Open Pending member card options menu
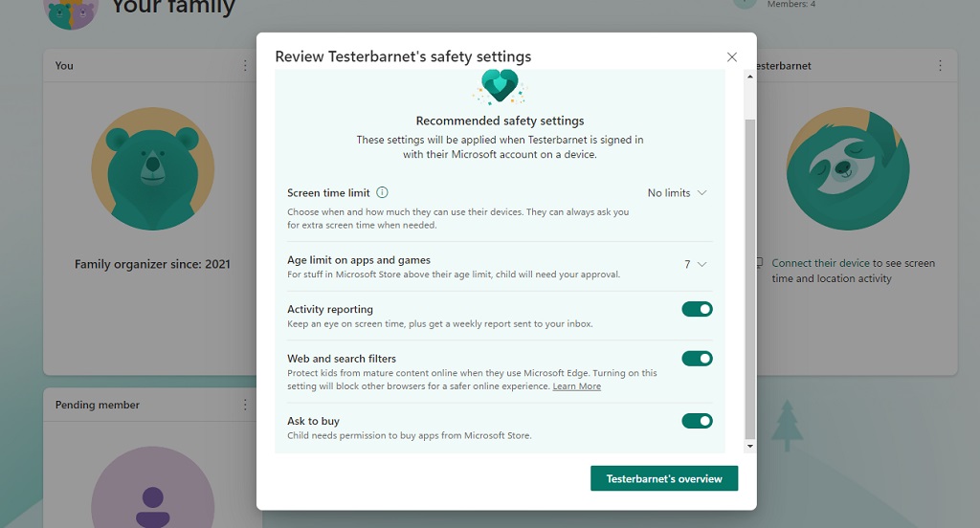The height and width of the screenshot is (528, 980). [245, 405]
